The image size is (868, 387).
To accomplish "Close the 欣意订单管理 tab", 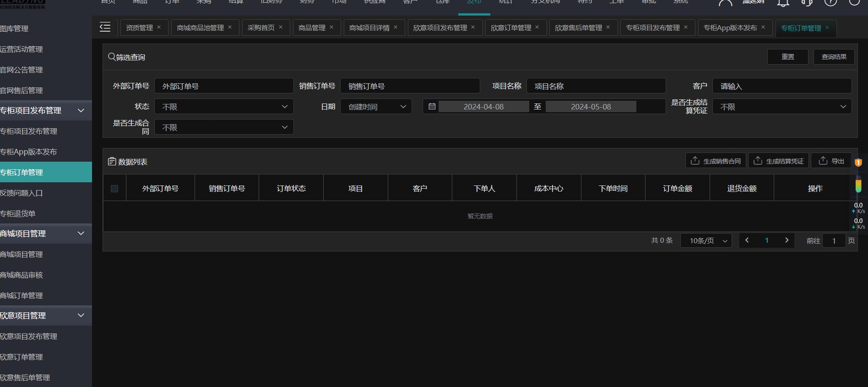I will [x=537, y=27].
